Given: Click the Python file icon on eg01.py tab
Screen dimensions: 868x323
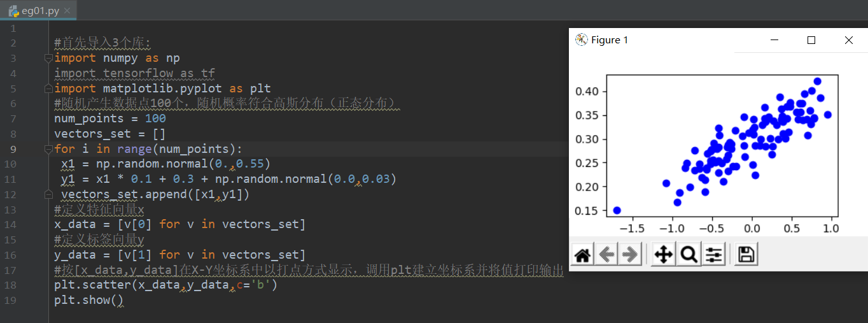Looking at the screenshot, I should [13, 11].
